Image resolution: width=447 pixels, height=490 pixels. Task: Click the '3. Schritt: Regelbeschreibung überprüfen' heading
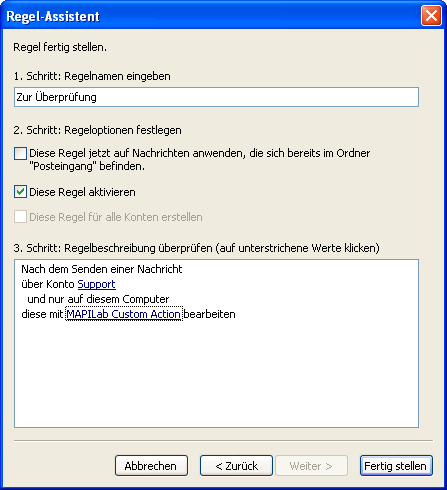[x=196, y=248]
